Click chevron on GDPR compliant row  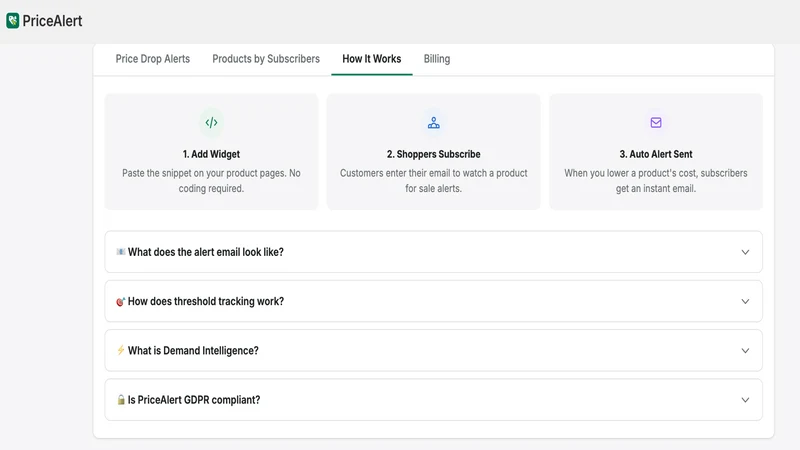(x=745, y=400)
